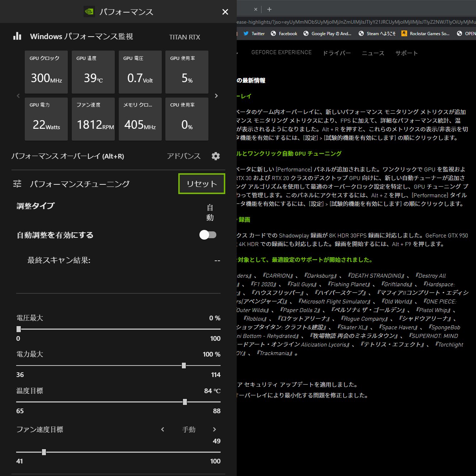This screenshot has width=476, height=476.
Task: Open ドライバー nav item
Action: (x=337, y=53)
